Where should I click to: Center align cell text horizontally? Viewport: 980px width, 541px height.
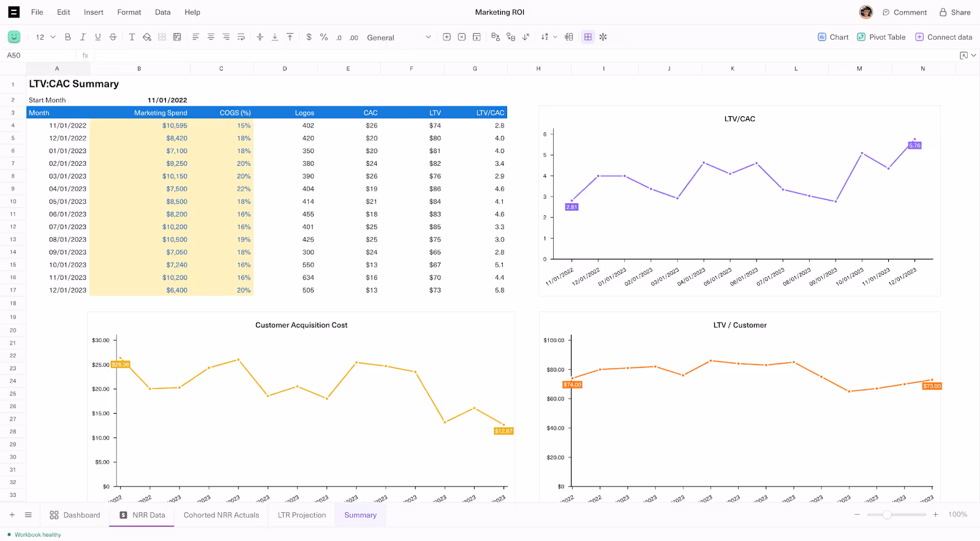click(211, 37)
